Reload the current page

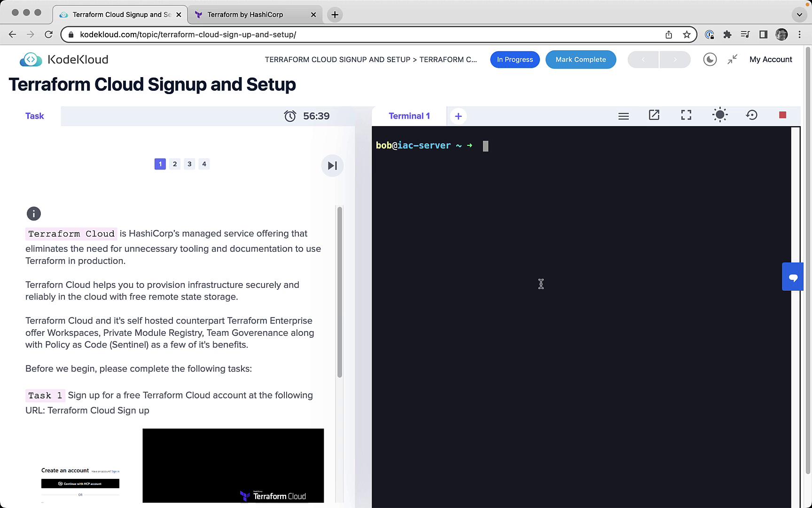click(x=48, y=34)
